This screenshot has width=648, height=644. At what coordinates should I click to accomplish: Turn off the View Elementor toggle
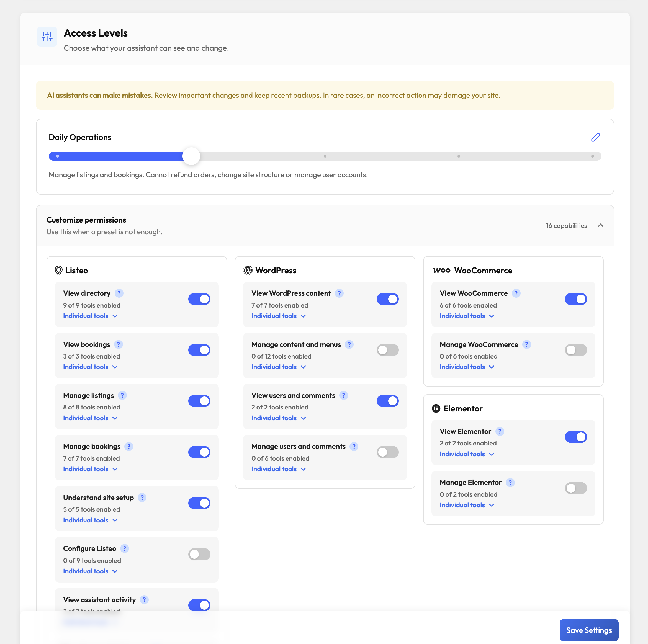[576, 437]
